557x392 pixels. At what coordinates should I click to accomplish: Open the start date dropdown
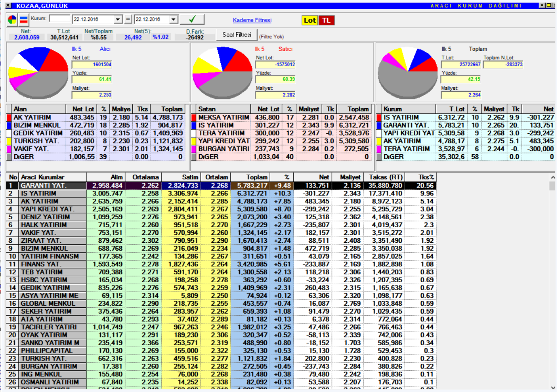[118, 19]
